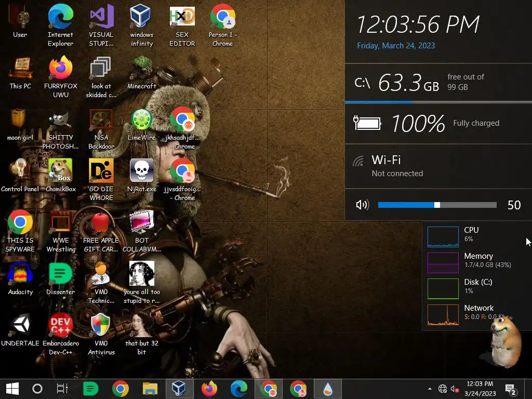Screen dimensions: 532x399
Task: Open jkhsadhjdf... - Chrome shortcut
Action: coord(182,129)
